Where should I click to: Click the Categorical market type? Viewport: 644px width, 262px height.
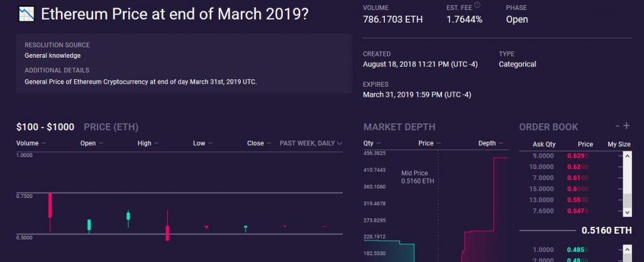(x=518, y=64)
